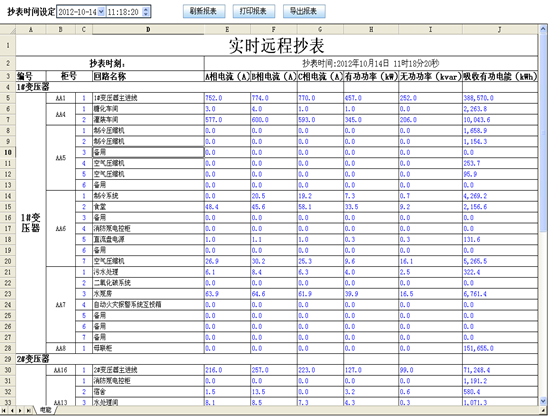Click the 二氧化碳系统 cell
The width and height of the screenshot is (554, 420).
point(148,283)
